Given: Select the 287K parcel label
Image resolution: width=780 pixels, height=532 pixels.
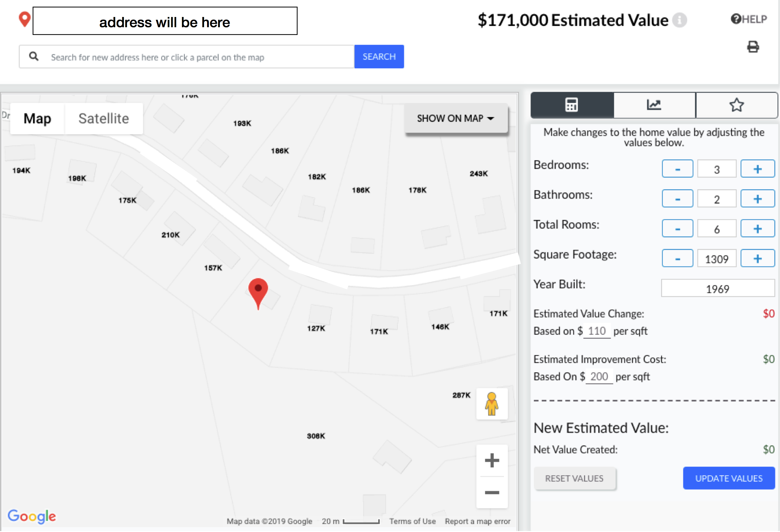Looking at the screenshot, I should (461, 395).
